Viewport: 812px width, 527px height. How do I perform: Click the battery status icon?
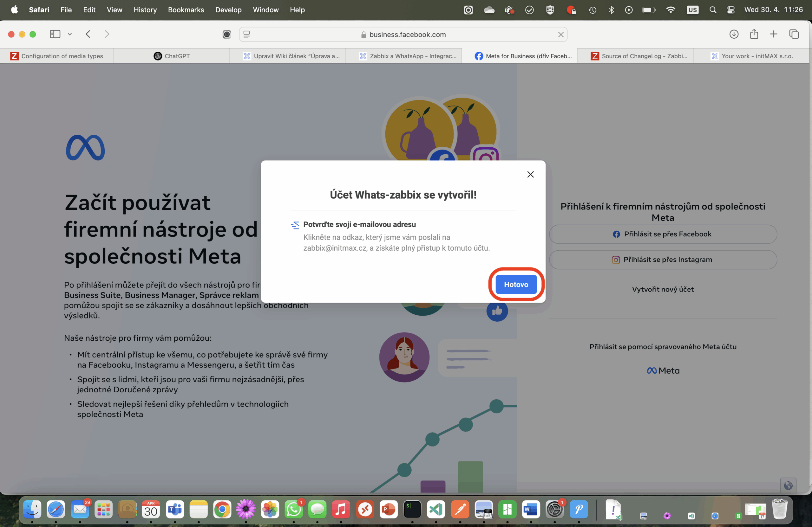(649, 10)
